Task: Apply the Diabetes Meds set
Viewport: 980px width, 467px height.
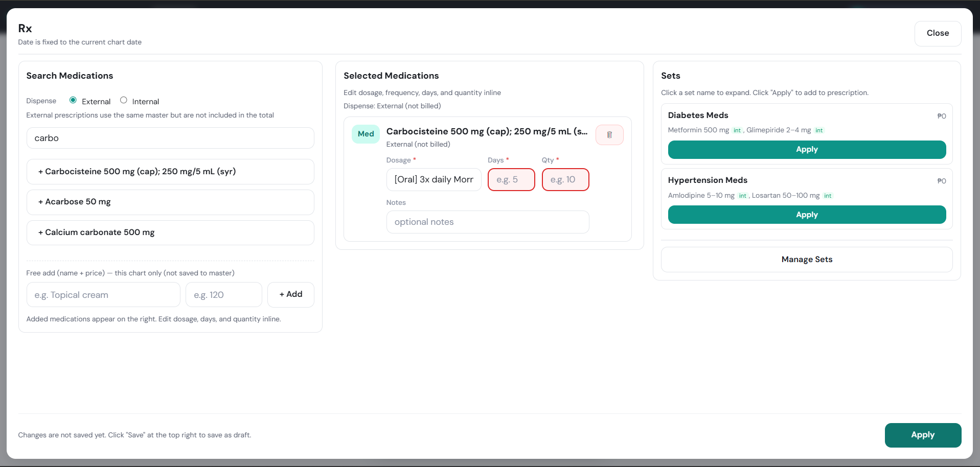Action: [806, 150]
